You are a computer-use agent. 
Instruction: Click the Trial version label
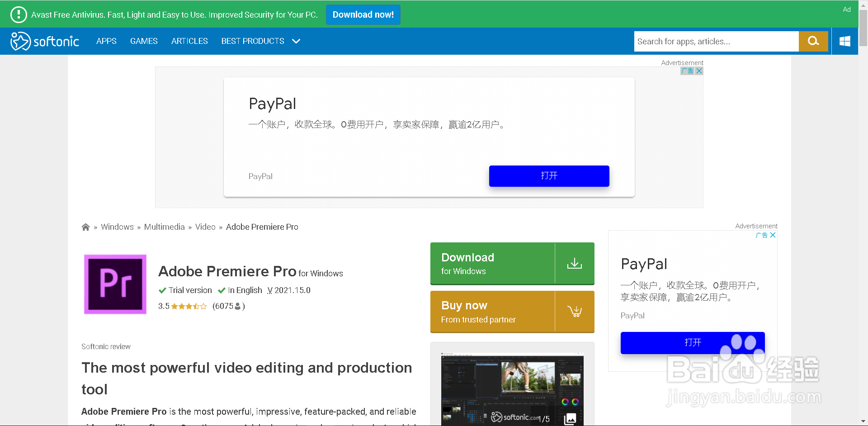click(190, 290)
